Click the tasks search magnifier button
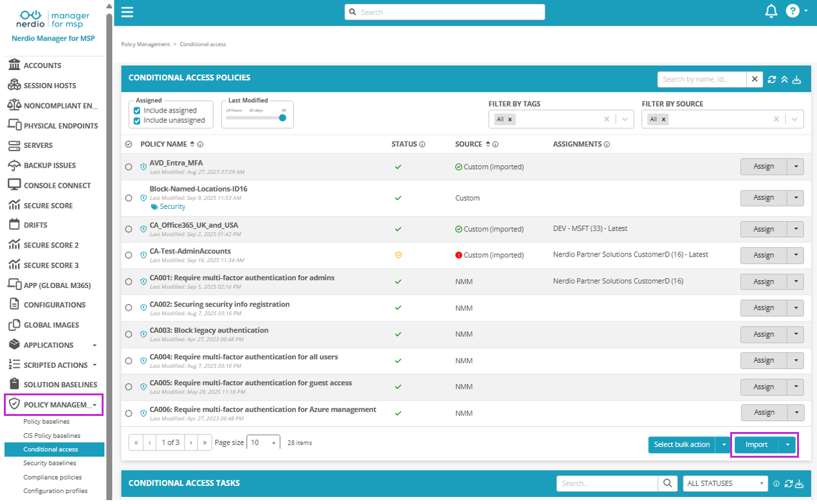Image resolution: width=817 pixels, height=504 pixels. click(667, 483)
